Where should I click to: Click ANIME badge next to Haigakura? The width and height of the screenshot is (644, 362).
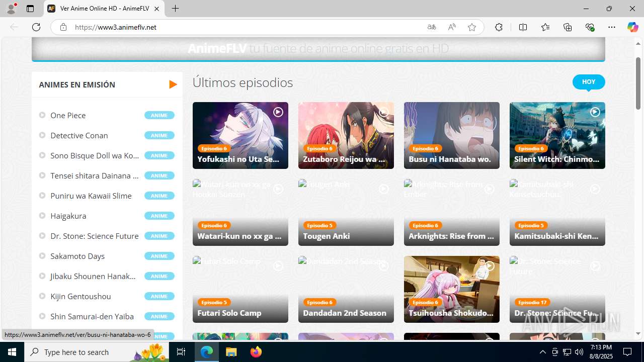159,216
